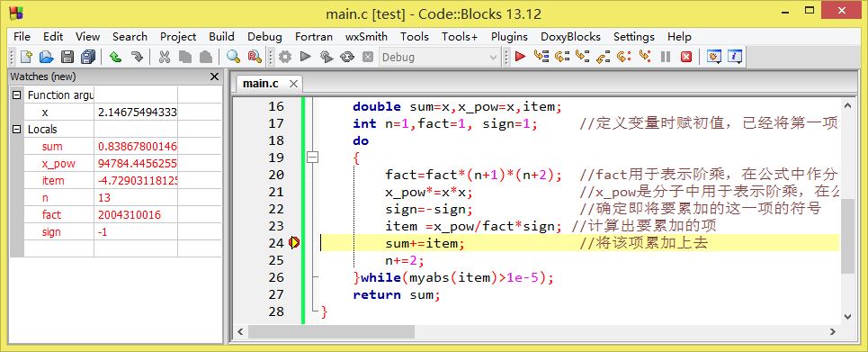The height and width of the screenshot is (352, 868).
Task: Click the Copy icon in toolbar
Action: tap(185, 57)
